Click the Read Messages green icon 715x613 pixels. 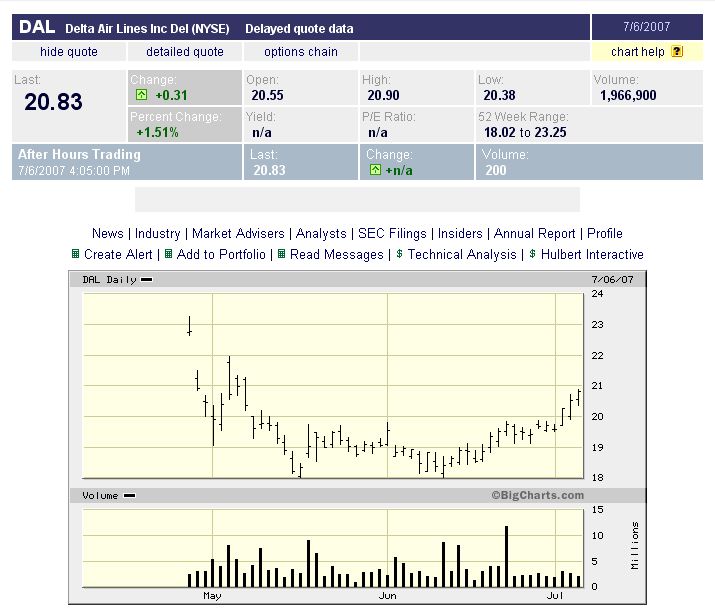(x=281, y=254)
